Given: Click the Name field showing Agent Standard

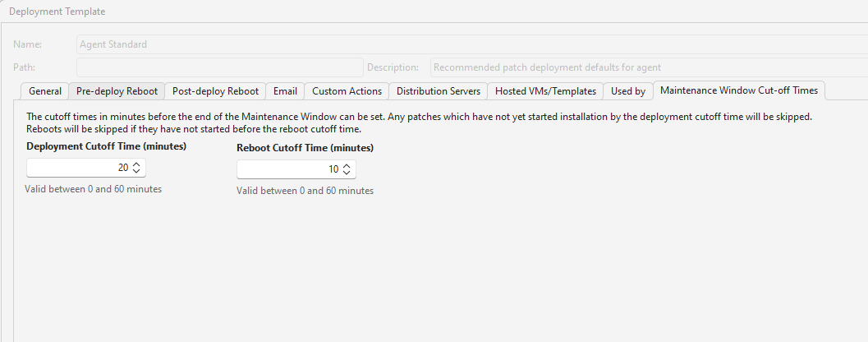Looking at the screenshot, I should point(468,44).
